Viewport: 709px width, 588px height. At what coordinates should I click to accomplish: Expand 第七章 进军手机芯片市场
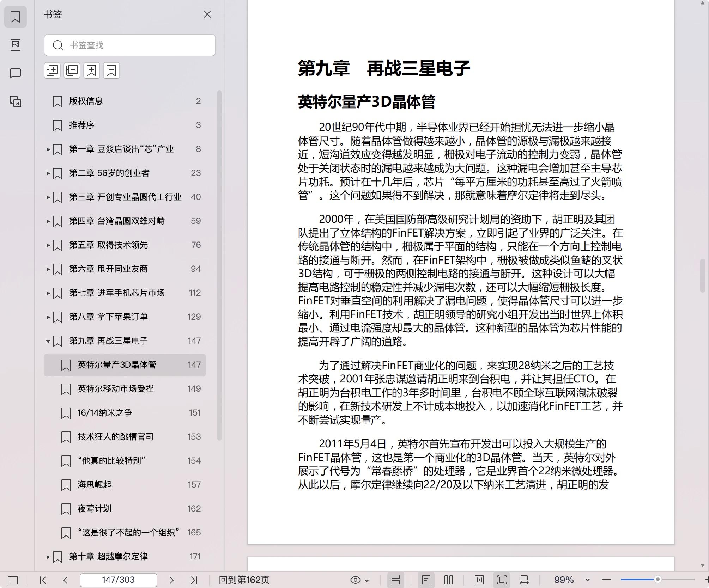48,293
